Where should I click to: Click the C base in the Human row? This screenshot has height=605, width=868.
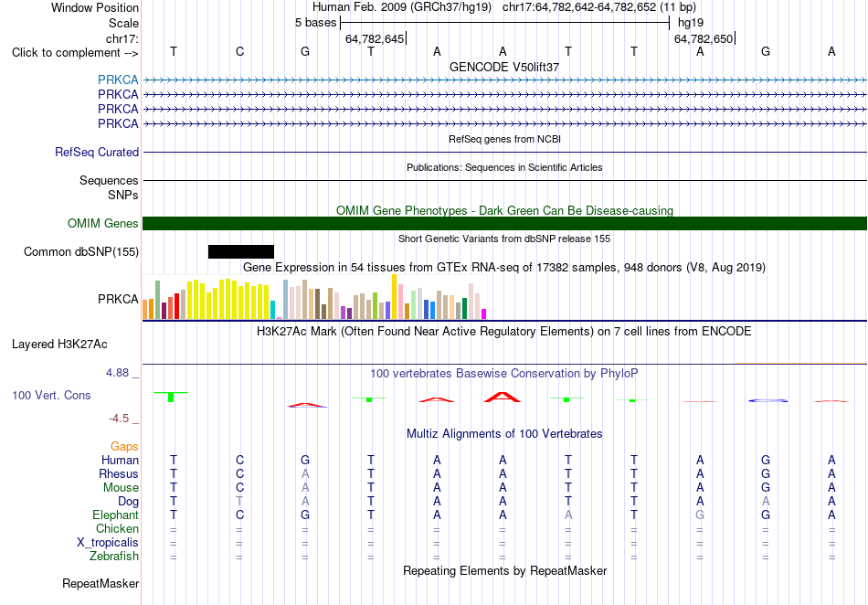tap(239, 460)
